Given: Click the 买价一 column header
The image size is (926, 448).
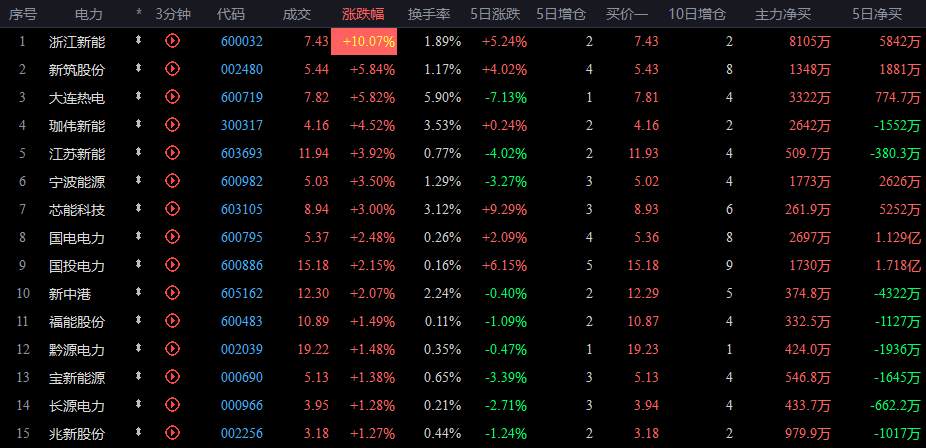Looking at the screenshot, I should pyautogui.click(x=627, y=14).
